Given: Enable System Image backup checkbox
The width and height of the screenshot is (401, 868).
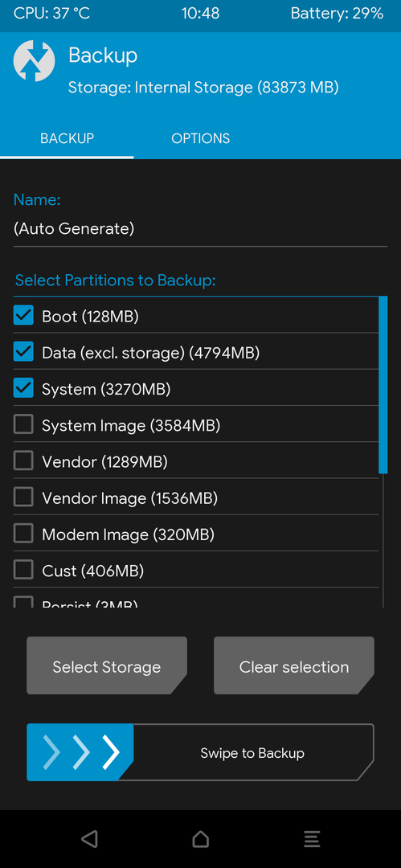Looking at the screenshot, I should (x=23, y=425).
